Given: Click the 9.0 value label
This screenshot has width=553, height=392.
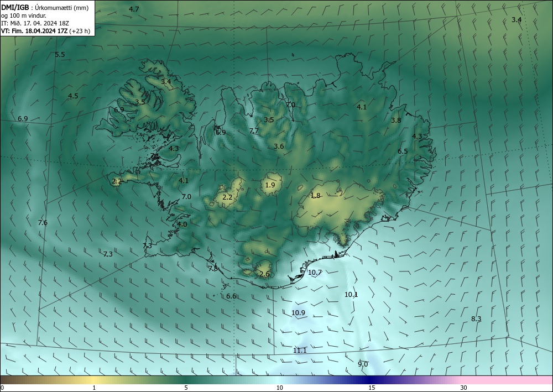Looking at the screenshot, I should tap(363, 364).
